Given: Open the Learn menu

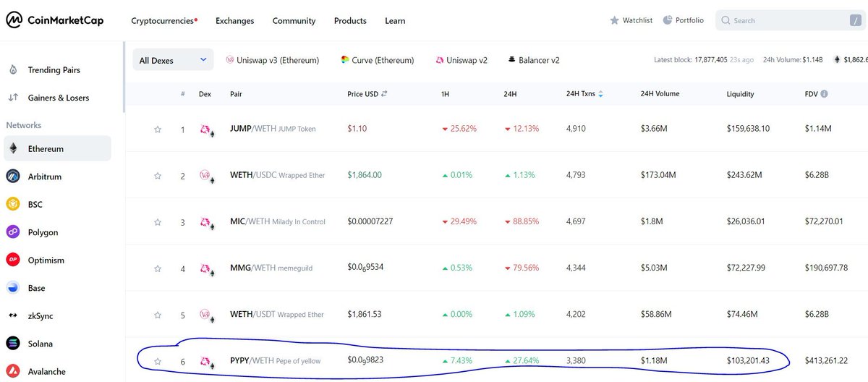Looking at the screenshot, I should [x=395, y=21].
